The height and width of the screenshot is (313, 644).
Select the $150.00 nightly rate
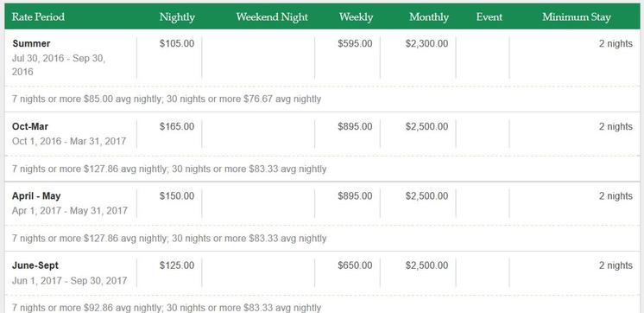tap(177, 196)
